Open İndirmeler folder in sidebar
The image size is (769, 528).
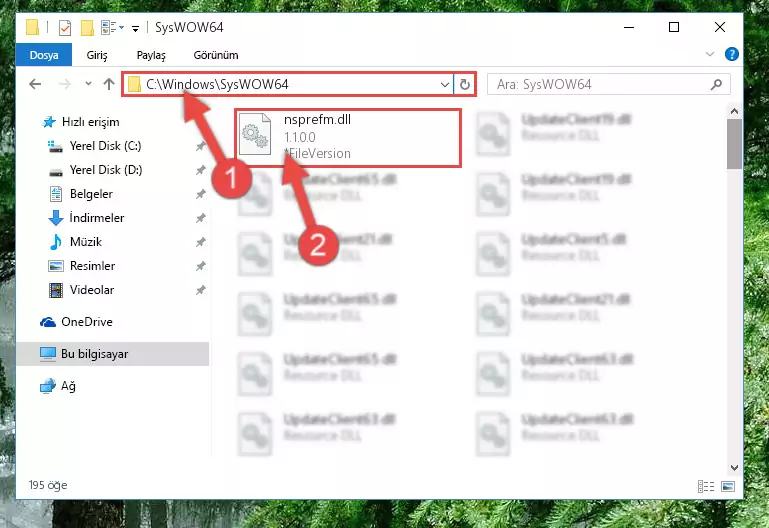point(97,218)
